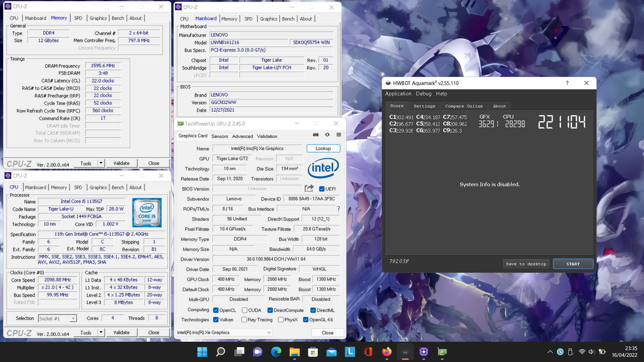Toggle the UEFI checkbox

pyautogui.click(x=322, y=189)
